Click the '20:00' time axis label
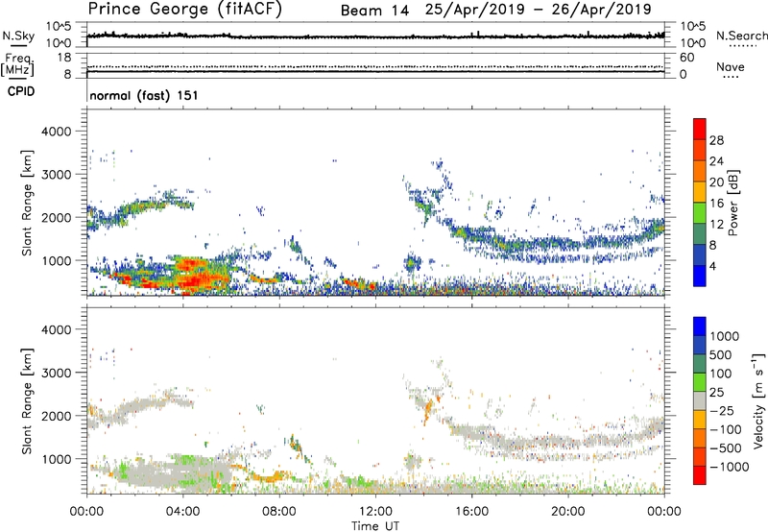768x532 pixels. pyautogui.click(x=568, y=512)
